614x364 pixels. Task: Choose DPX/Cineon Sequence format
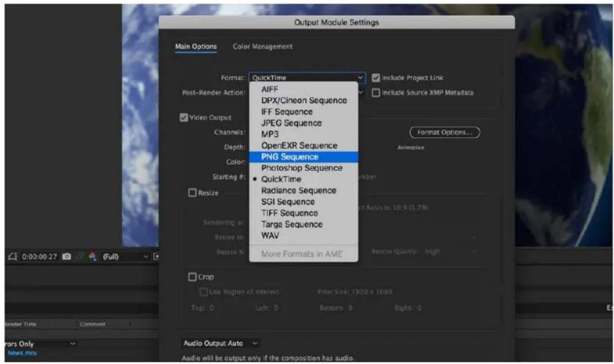[303, 100]
